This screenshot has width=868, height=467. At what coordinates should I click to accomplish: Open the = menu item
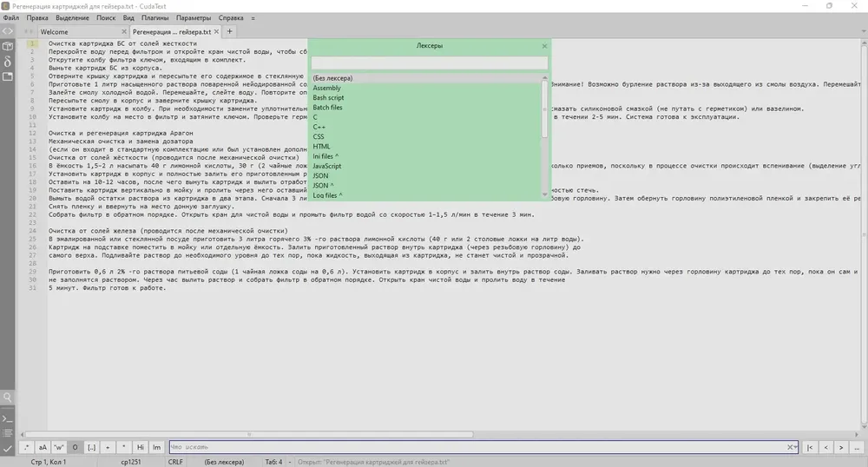(x=253, y=17)
